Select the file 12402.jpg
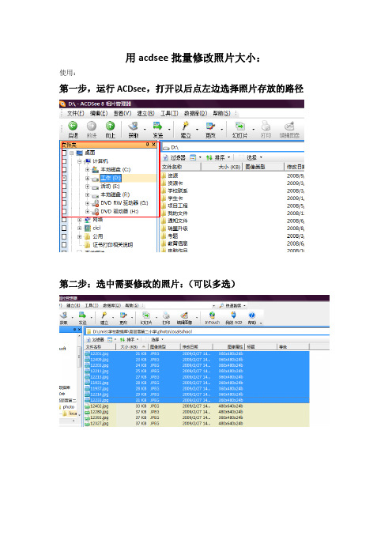Screen dimensions: 392x555 pyautogui.click(x=96, y=406)
